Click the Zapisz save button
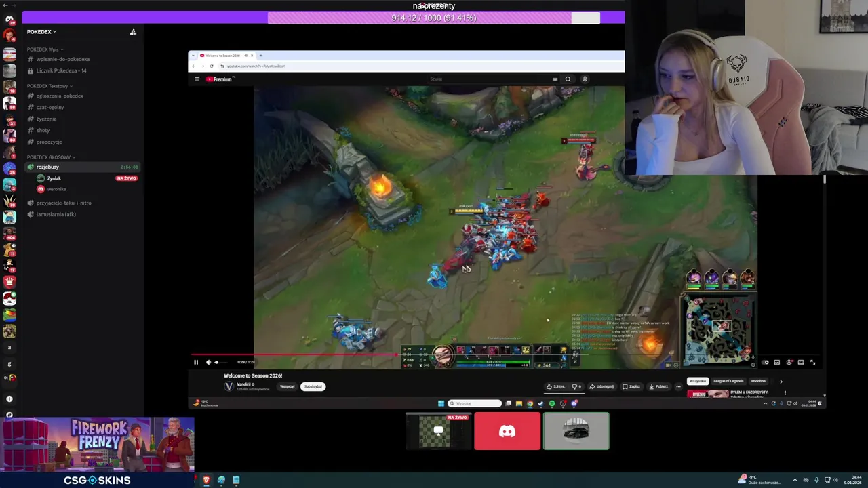 click(631, 386)
